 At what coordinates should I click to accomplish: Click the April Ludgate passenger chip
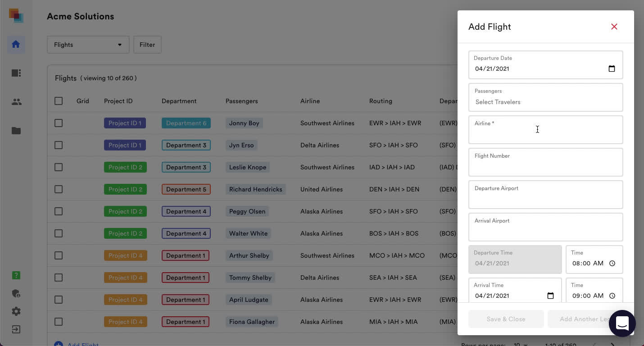pyautogui.click(x=249, y=300)
